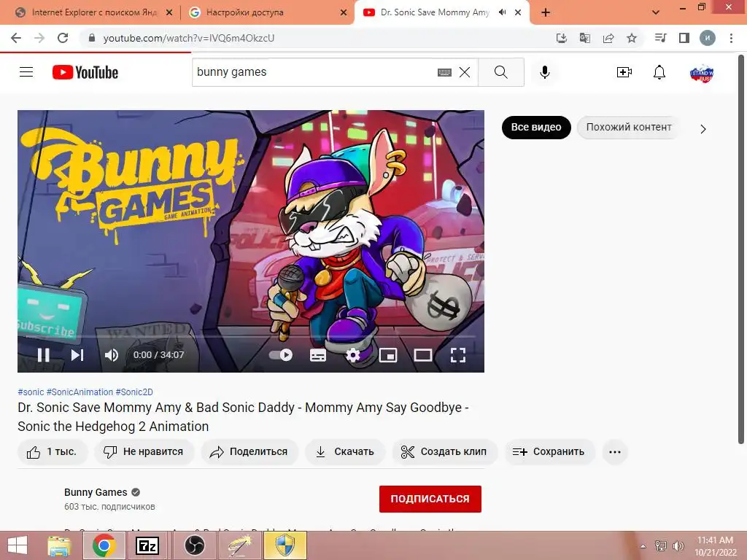
Task: Open the YouTube account avatar menu
Action: [701, 73]
